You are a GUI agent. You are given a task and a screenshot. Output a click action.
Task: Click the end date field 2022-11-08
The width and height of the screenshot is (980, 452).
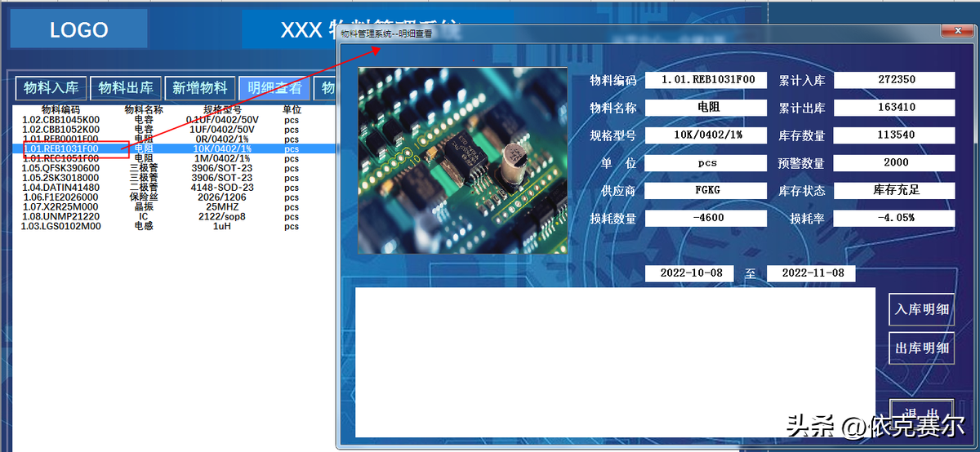click(811, 273)
